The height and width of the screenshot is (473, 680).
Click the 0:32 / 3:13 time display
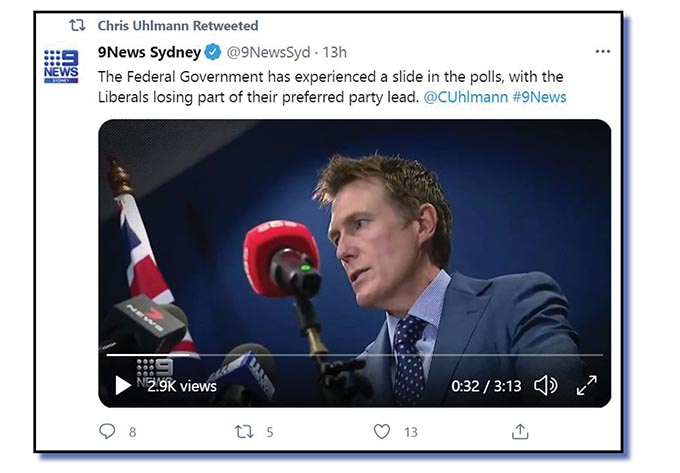486,386
